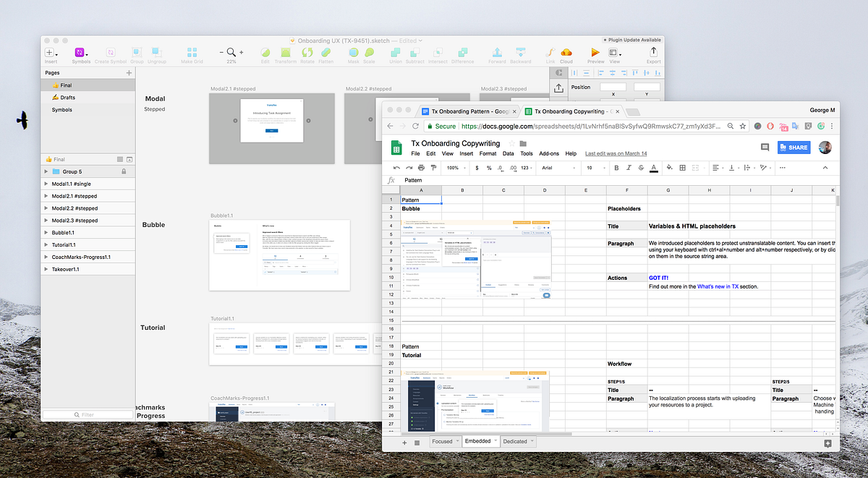Screen dimensions: 868x478
Task: Open the font size dropdown in Sheets
Action: pos(593,167)
